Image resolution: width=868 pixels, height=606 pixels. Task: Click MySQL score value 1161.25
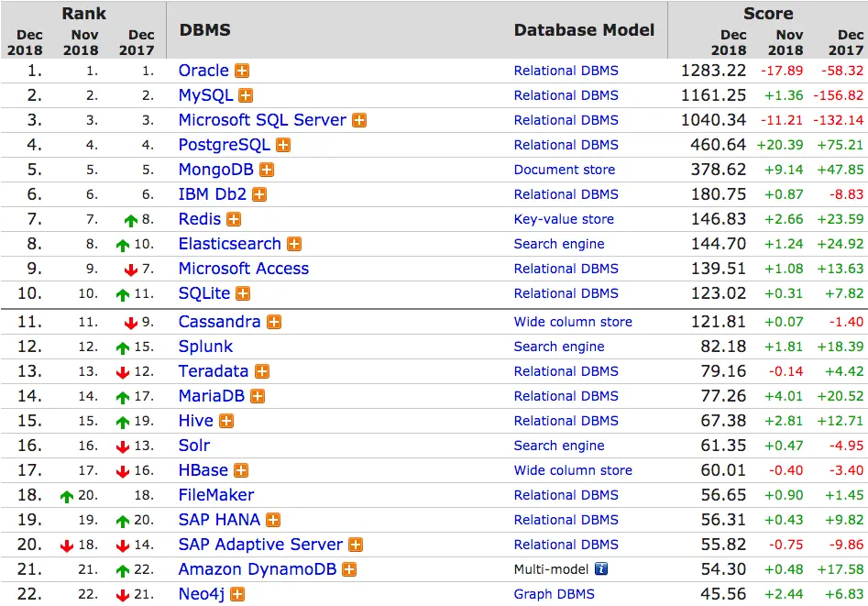point(713,96)
